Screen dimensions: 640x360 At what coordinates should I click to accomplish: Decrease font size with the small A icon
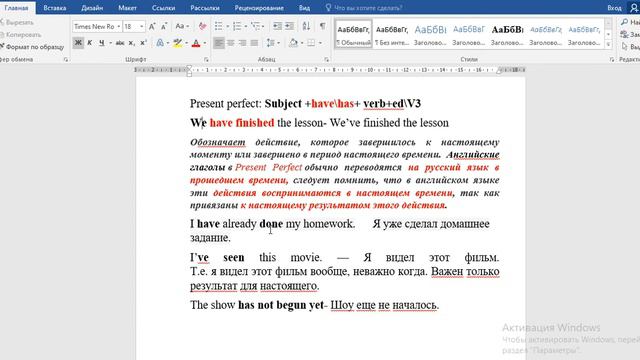(x=164, y=26)
